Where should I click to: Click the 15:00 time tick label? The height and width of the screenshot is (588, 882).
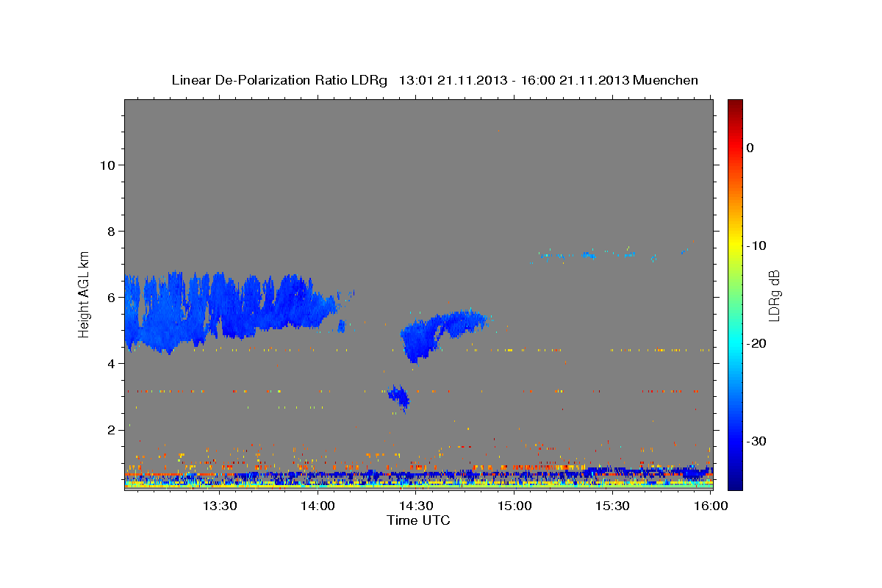tap(514, 506)
